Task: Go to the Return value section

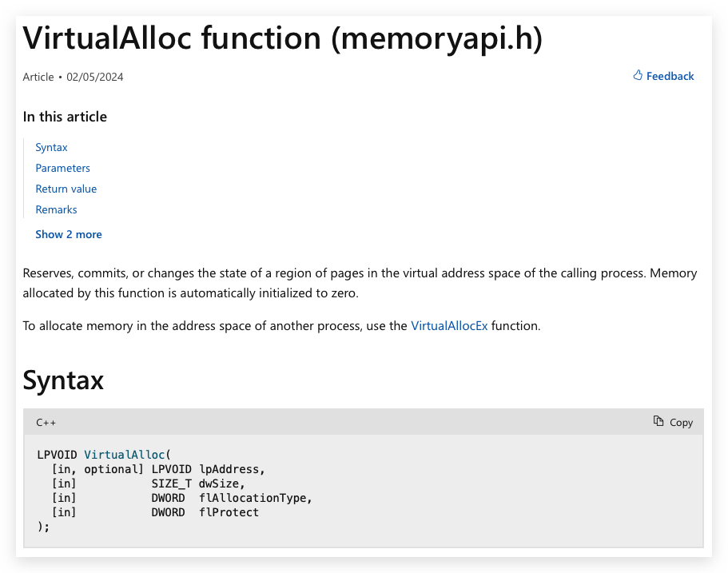Action: pos(66,189)
